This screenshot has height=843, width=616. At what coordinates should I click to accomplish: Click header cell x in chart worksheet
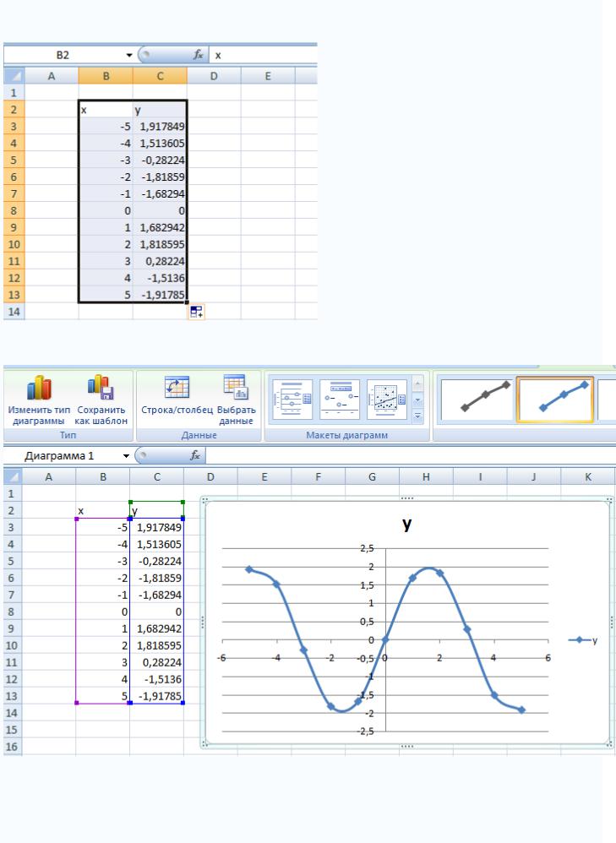[103, 510]
